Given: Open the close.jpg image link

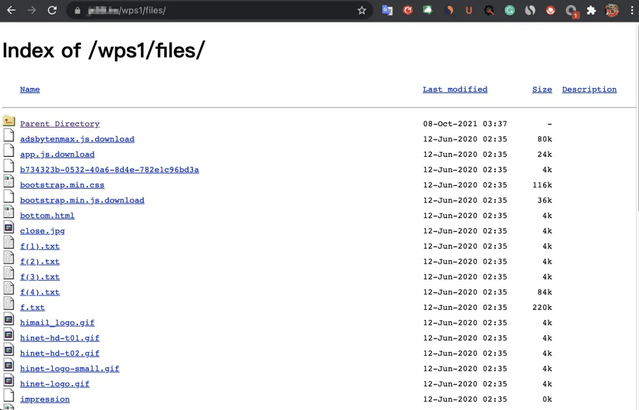Looking at the screenshot, I should [x=42, y=231].
